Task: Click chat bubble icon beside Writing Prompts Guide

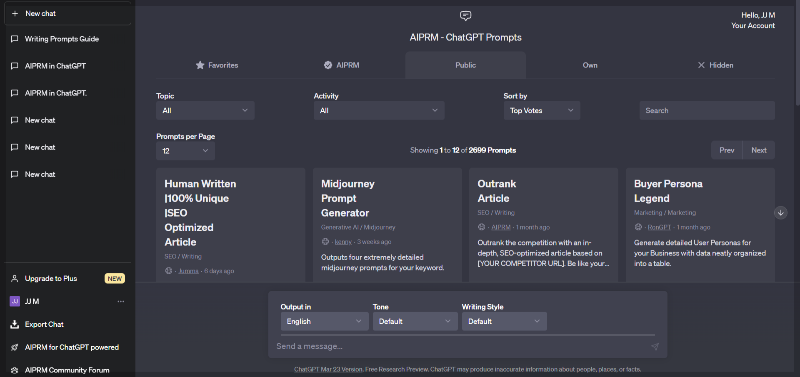Action: click(15, 39)
